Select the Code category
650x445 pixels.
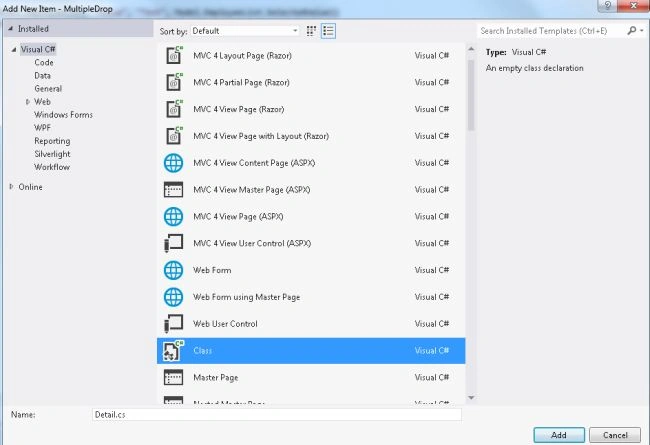[44, 62]
